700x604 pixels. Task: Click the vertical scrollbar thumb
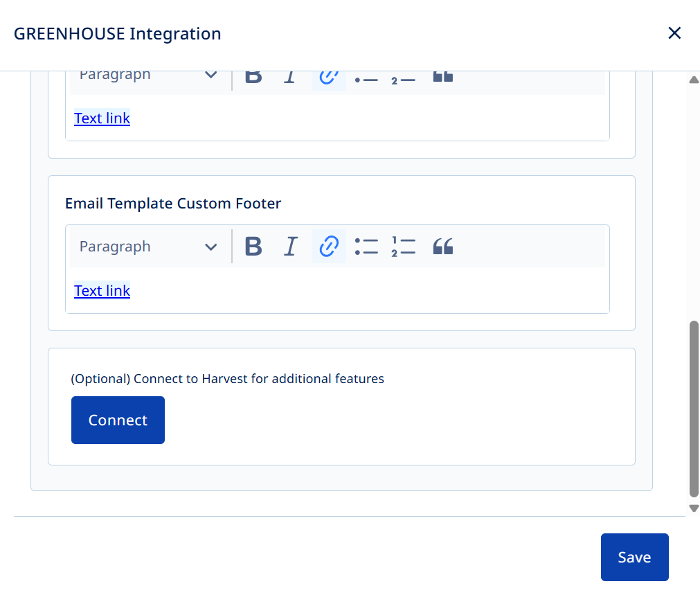pyautogui.click(x=694, y=409)
